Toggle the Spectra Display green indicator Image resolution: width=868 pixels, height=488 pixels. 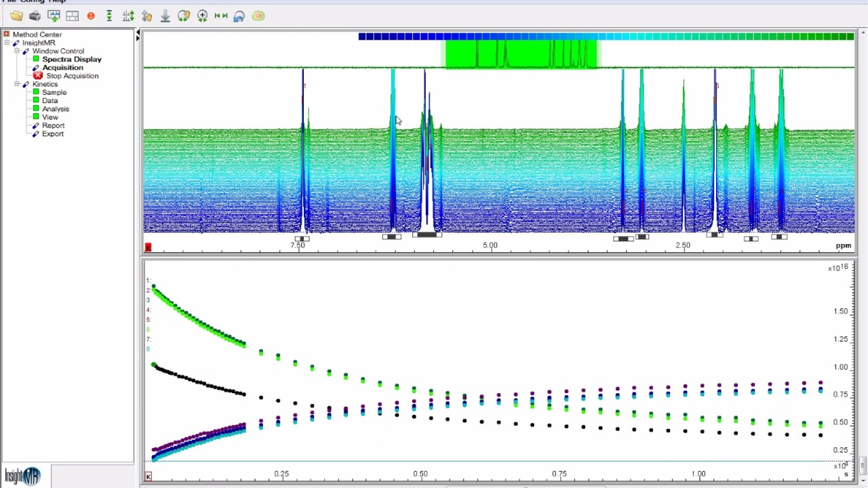(x=36, y=60)
